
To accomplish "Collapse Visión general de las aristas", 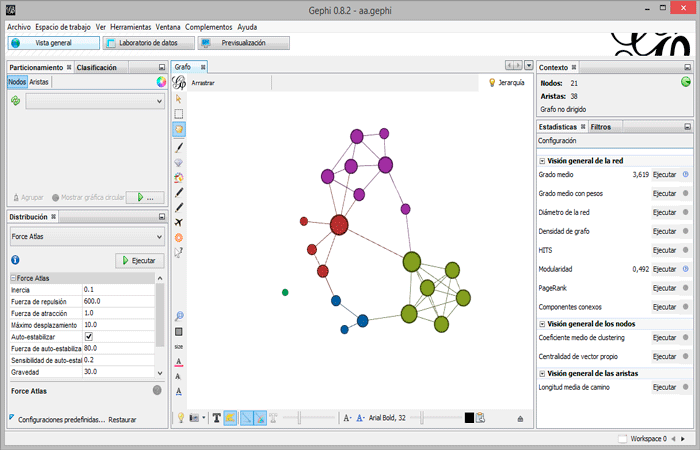I will [x=542, y=374].
